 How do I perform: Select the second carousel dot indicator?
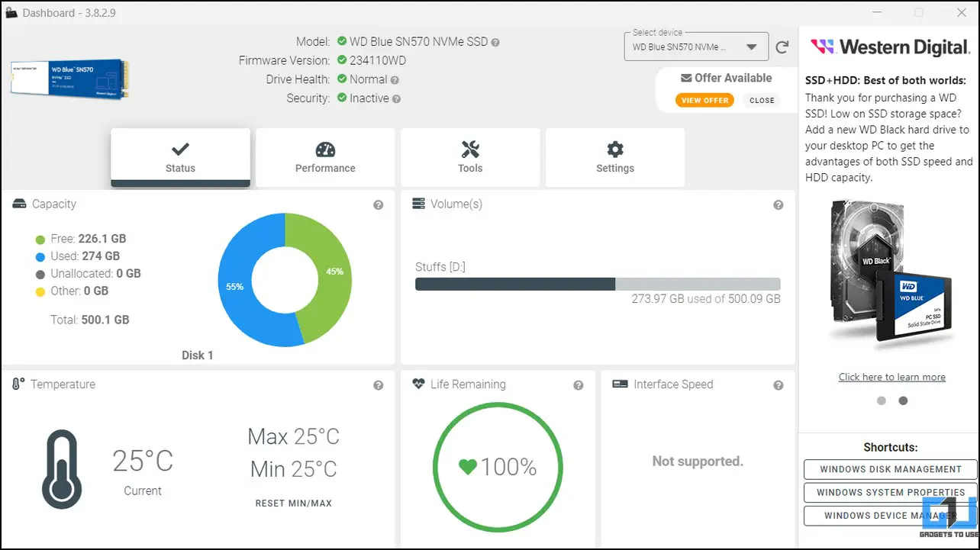click(903, 400)
